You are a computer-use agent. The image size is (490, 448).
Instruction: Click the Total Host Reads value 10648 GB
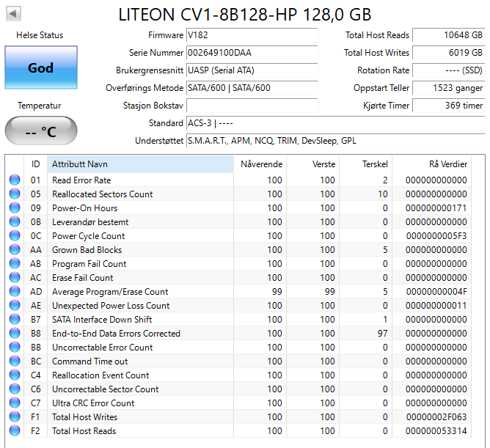pyautogui.click(x=449, y=35)
